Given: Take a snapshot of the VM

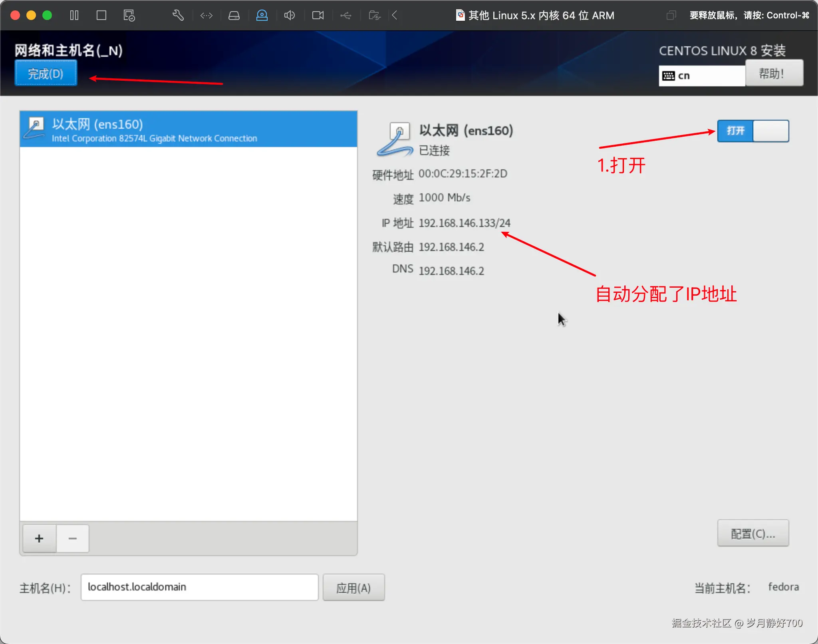Looking at the screenshot, I should 129,15.
